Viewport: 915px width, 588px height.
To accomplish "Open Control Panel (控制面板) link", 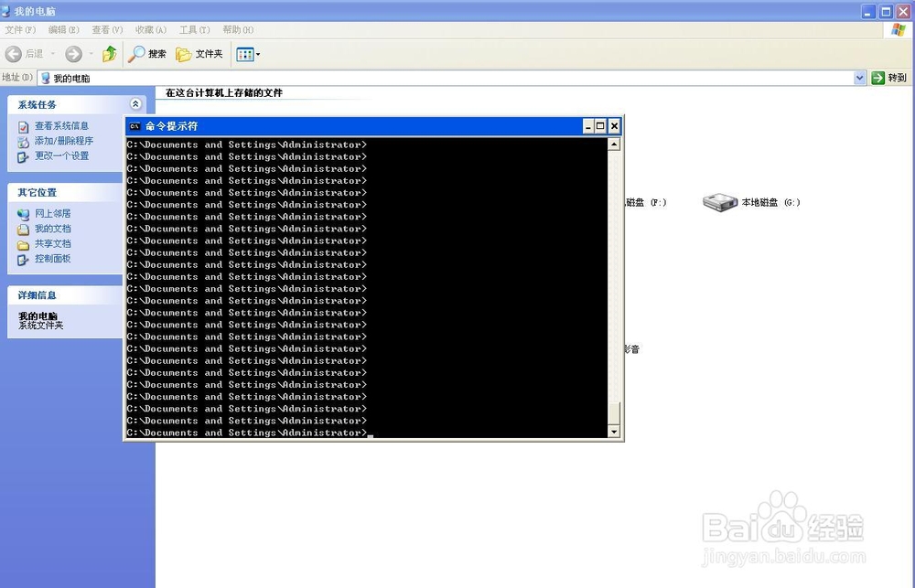I will coord(52,259).
